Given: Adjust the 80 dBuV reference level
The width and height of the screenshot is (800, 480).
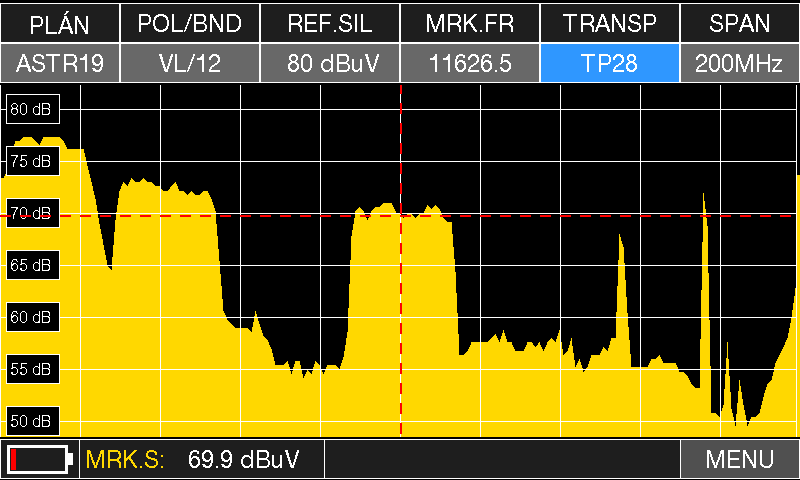Looking at the screenshot, I should click(330, 63).
